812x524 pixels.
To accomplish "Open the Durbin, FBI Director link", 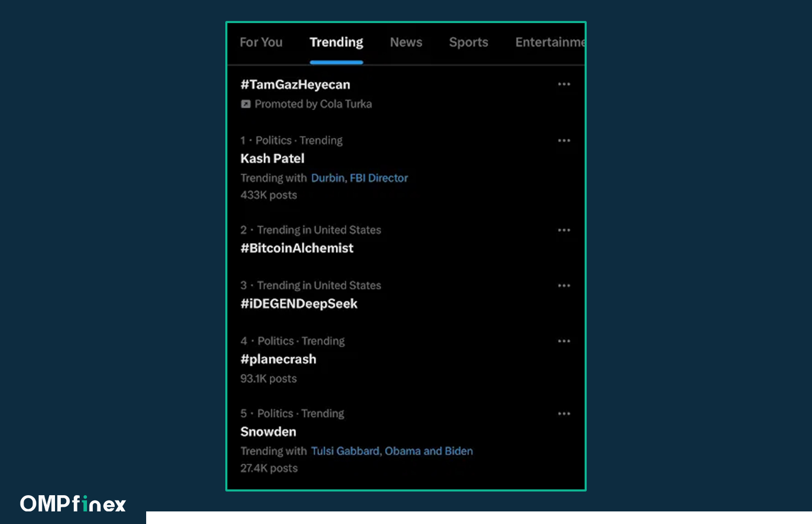I will (x=359, y=178).
